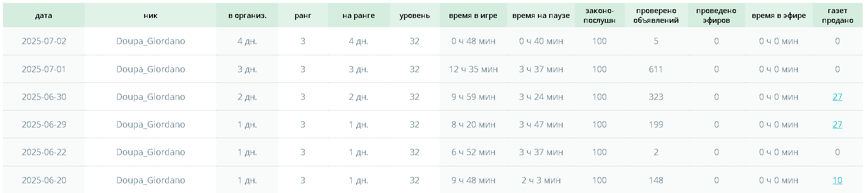The image size is (868, 193).
Task: Click Doupa_Giordano in the 2025-07-01 row
Action: tap(150, 69)
